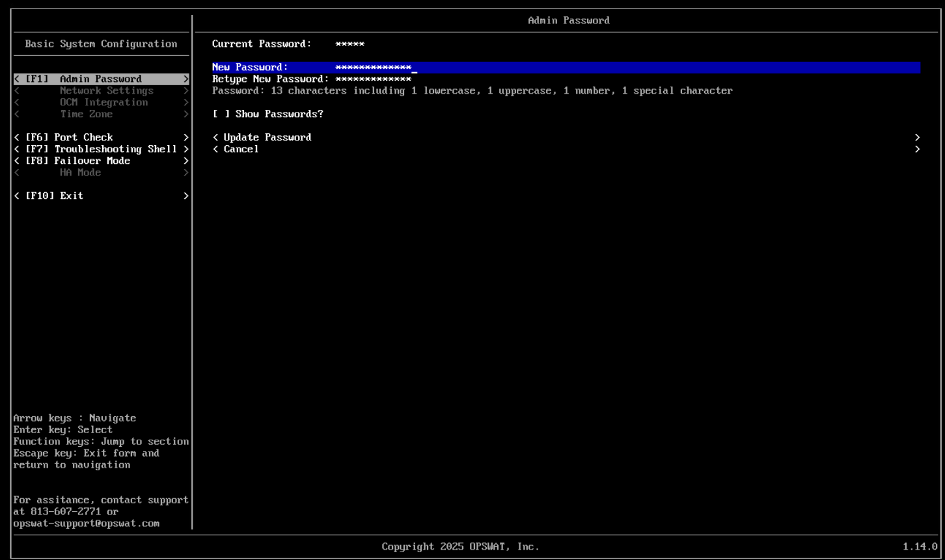Launch the F7 Troubleshooting Shell
945x560 pixels.
point(115,149)
